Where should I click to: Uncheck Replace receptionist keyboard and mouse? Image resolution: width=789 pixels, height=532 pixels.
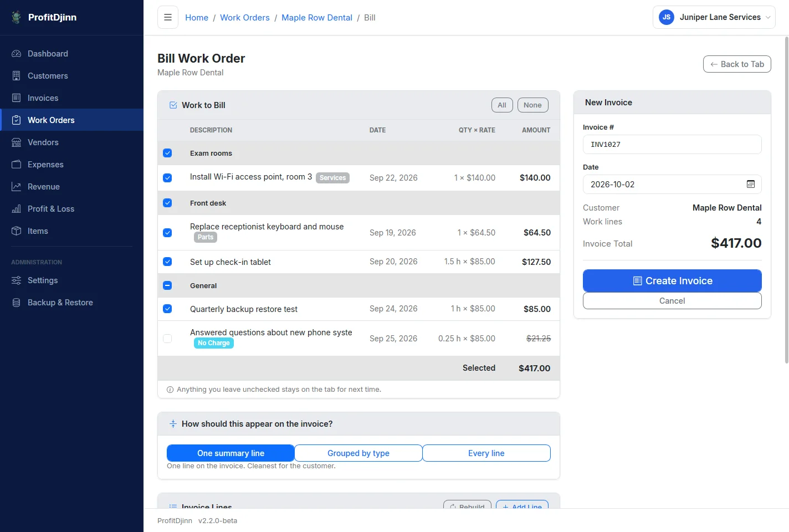click(167, 233)
